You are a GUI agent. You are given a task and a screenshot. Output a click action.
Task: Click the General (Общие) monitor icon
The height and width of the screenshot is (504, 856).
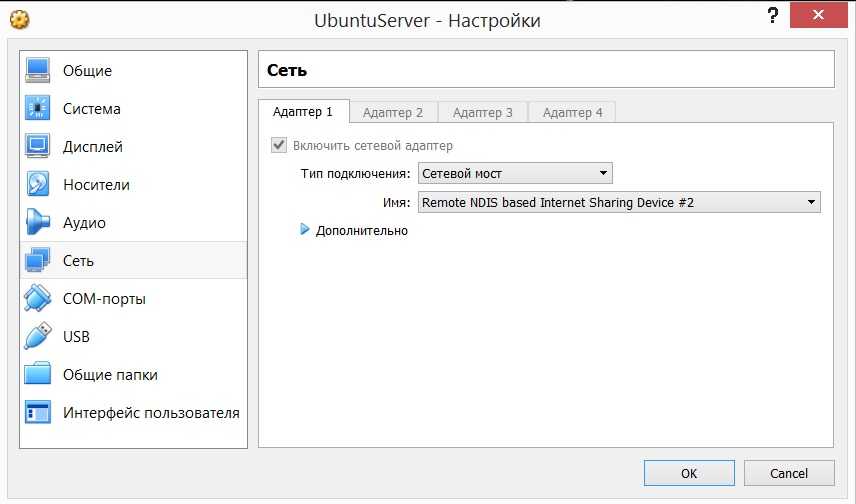pyautogui.click(x=37, y=71)
